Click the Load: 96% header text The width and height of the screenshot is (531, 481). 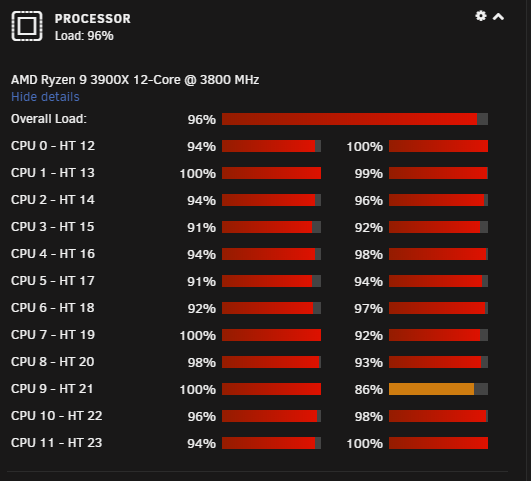(x=84, y=36)
